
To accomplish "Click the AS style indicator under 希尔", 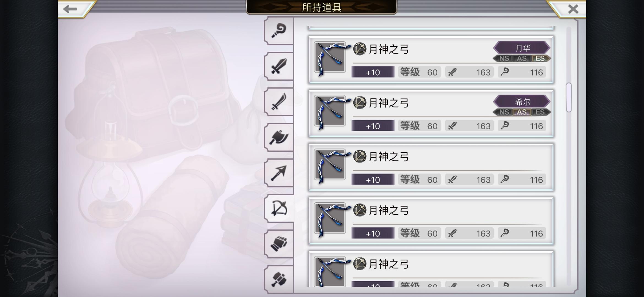I will pos(522,112).
